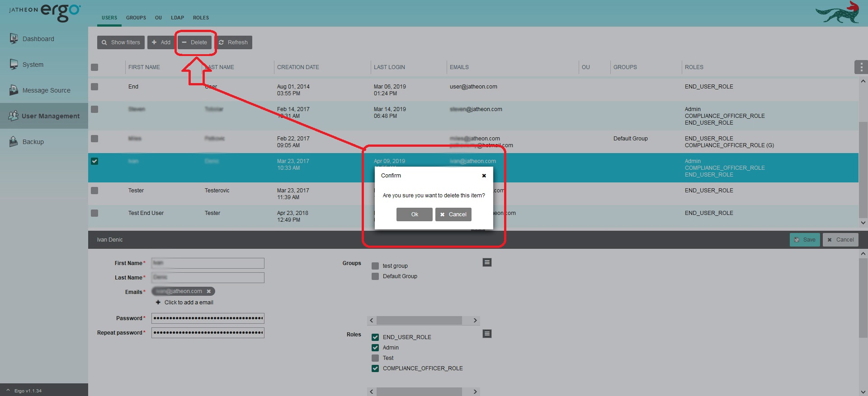Open the table column options menu

pos(861,67)
